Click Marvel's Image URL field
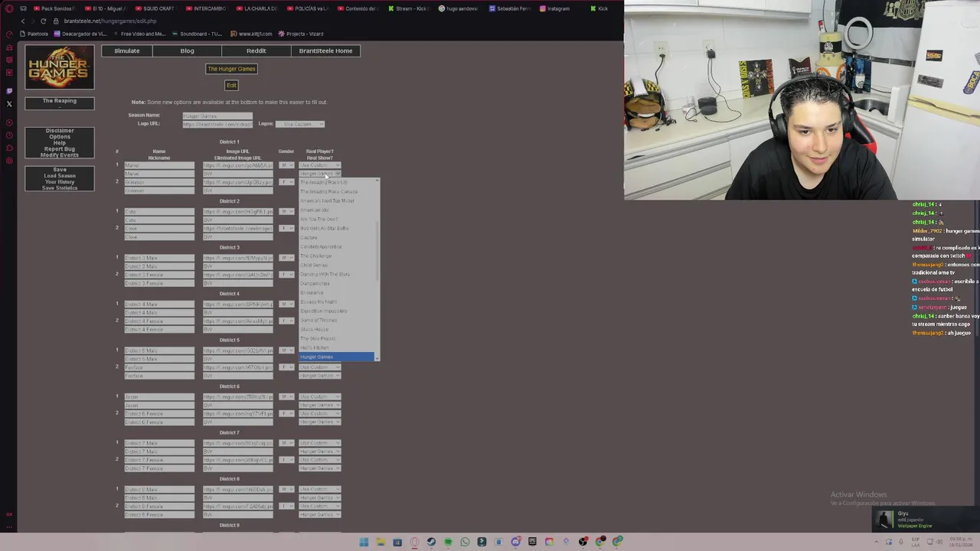 click(237, 165)
